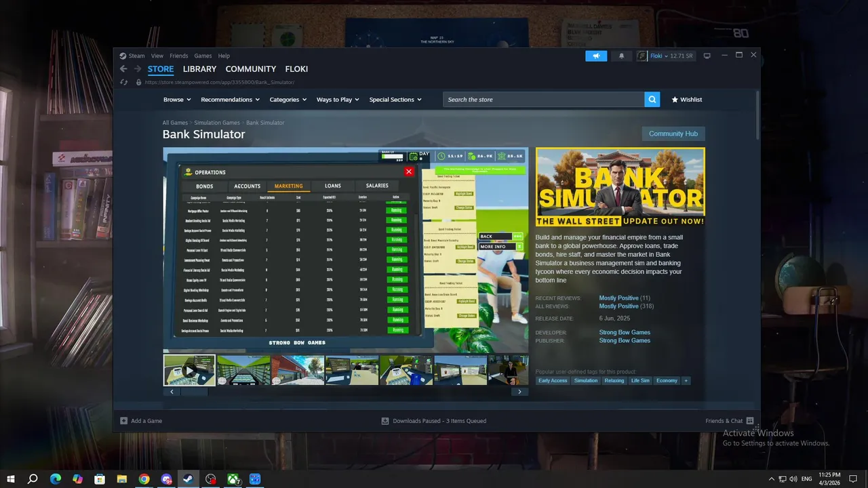Click the Steam taskbar icon
The height and width of the screenshot is (488, 868).
tap(189, 479)
